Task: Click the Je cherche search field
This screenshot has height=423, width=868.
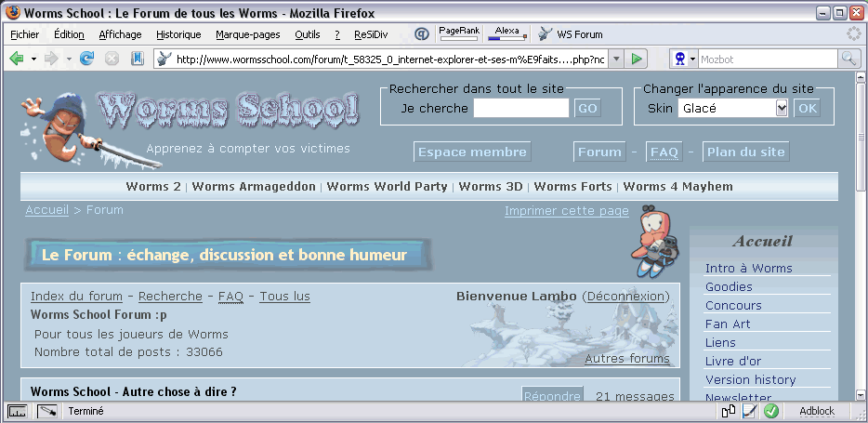Action: (x=520, y=108)
